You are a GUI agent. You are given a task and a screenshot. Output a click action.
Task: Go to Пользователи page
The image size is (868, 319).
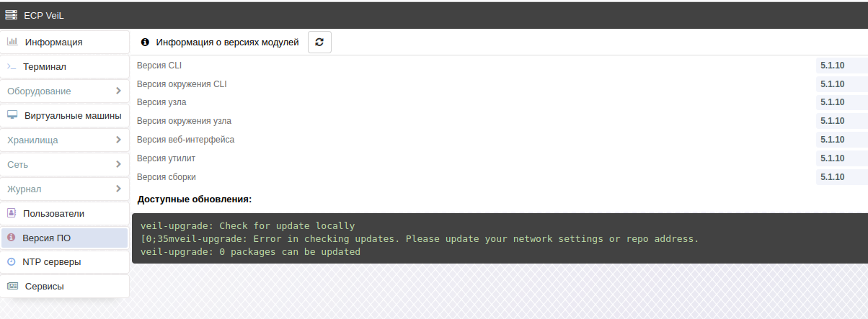point(65,213)
